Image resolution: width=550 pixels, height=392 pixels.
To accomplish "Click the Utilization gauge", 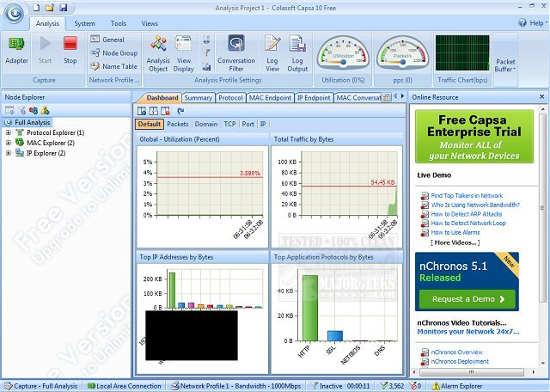I will [343, 52].
